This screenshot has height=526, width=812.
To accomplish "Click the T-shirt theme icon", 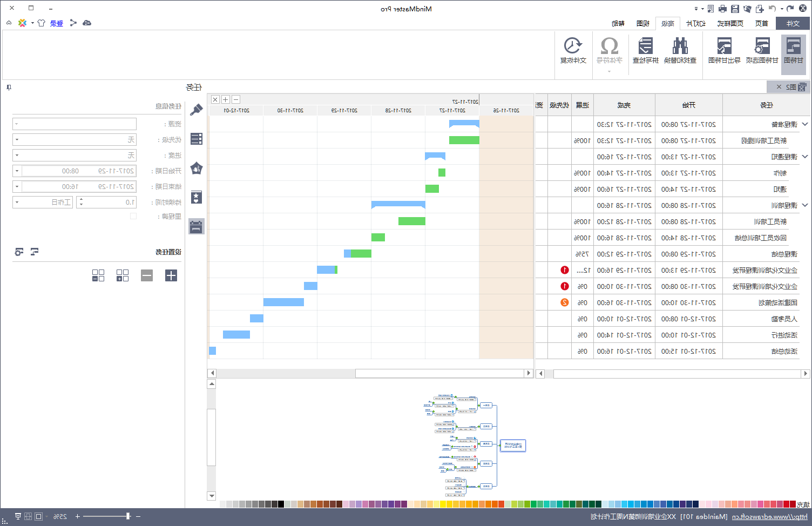I will pos(41,23).
